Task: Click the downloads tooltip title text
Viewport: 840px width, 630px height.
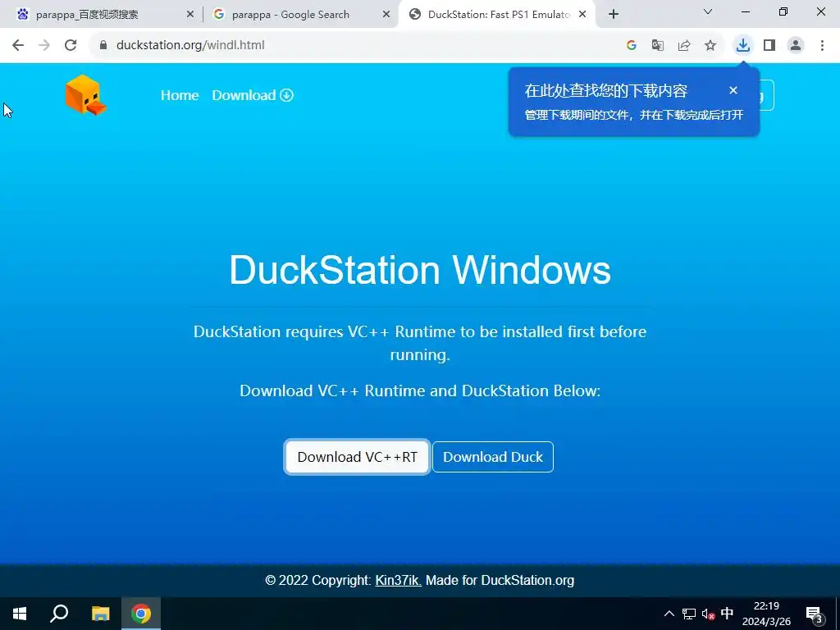Action: point(606,90)
